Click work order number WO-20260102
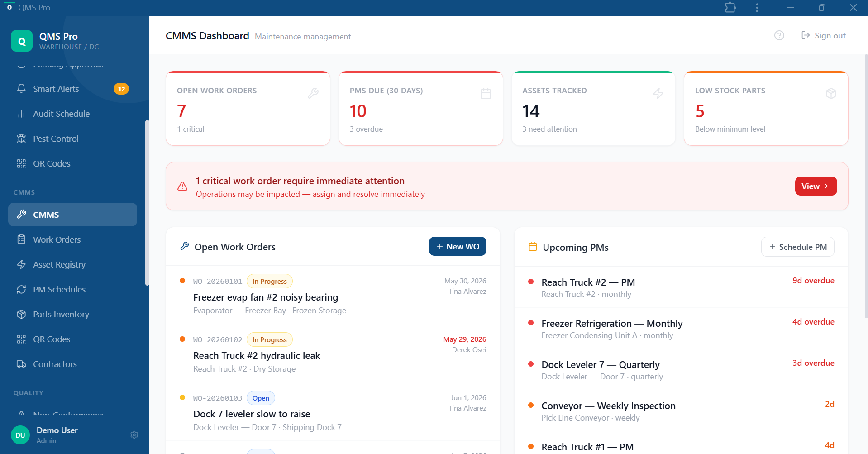Viewport: 868px width, 454px height. pos(218,339)
